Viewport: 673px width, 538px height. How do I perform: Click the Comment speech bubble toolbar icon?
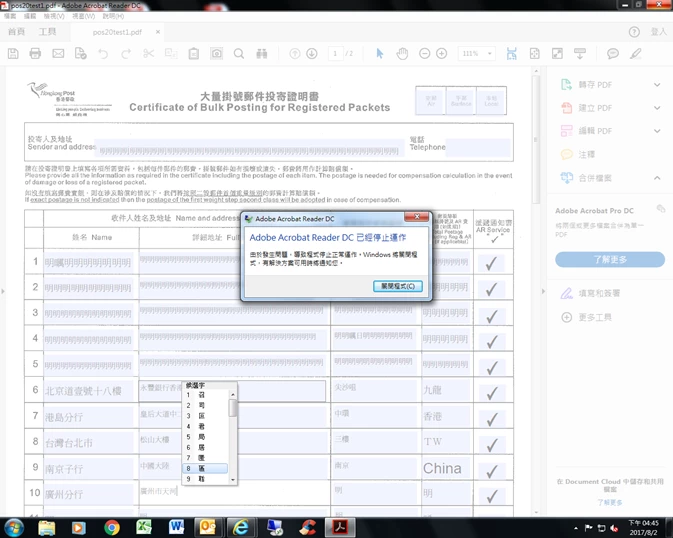coord(612,54)
